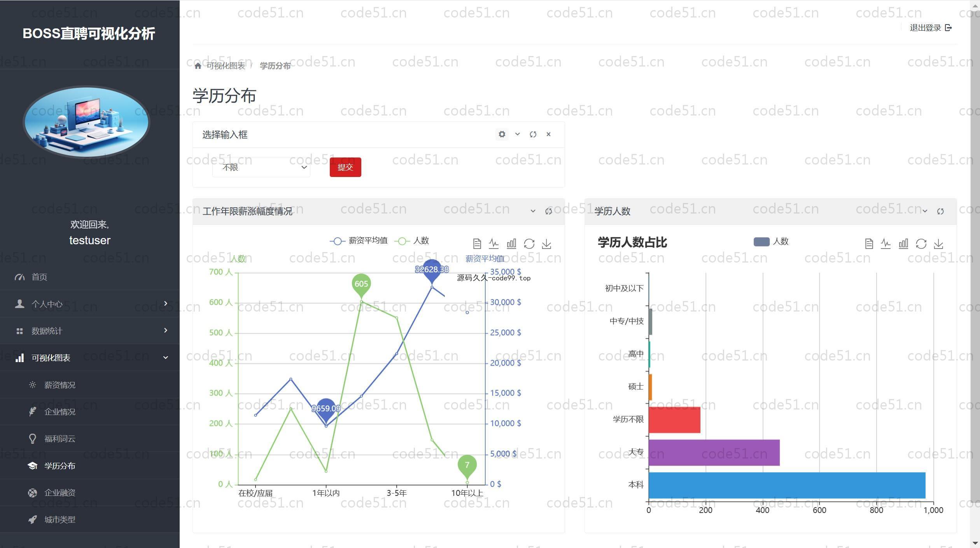Open 首页 in sidebar
The image size is (980, 548).
point(90,277)
